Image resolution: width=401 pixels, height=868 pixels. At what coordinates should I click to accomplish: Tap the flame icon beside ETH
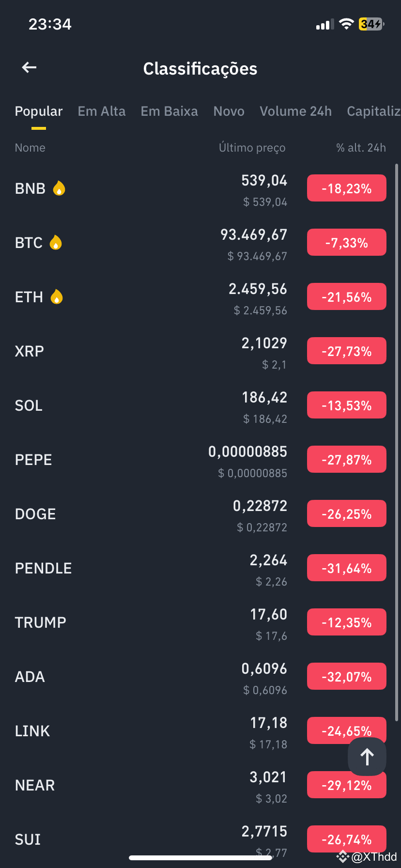(x=57, y=296)
